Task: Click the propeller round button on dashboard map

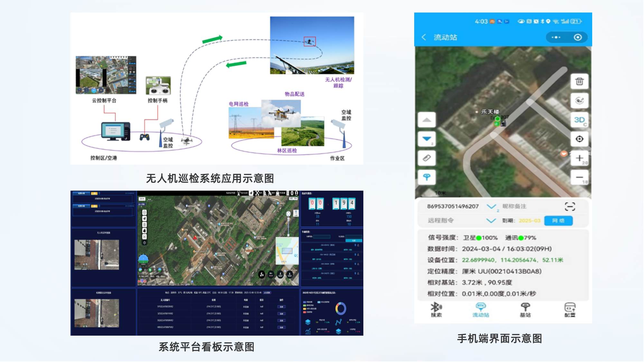Action: [x=262, y=275]
